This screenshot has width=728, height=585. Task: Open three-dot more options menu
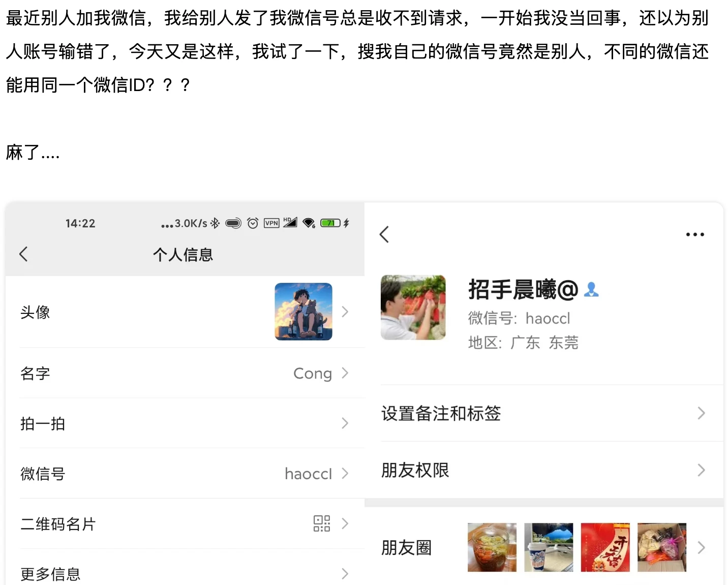[x=694, y=235]
